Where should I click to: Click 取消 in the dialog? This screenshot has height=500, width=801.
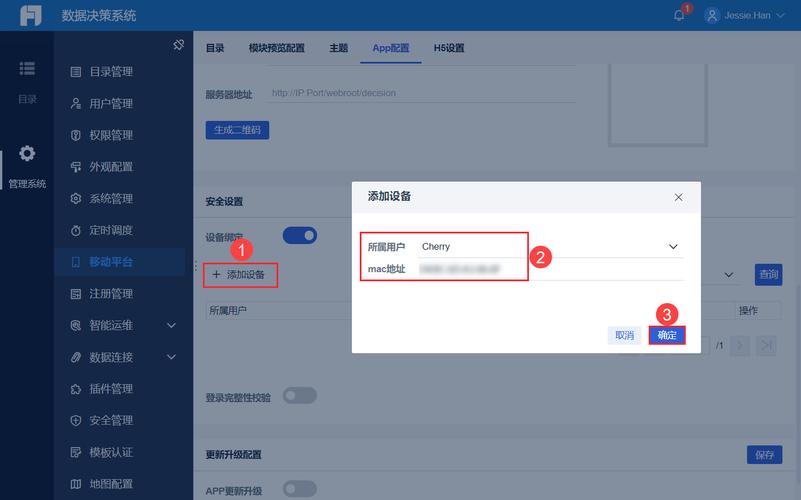click(624, 335)
